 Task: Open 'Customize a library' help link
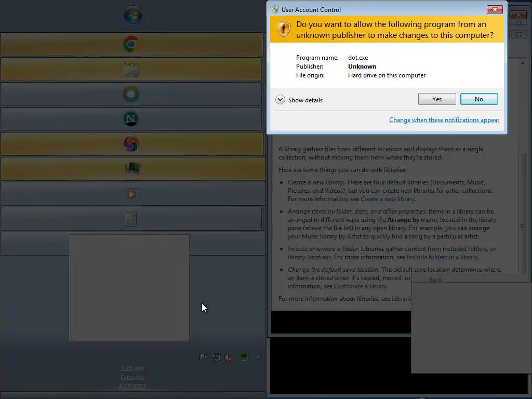pyautogui.click(x=361, y=286)
